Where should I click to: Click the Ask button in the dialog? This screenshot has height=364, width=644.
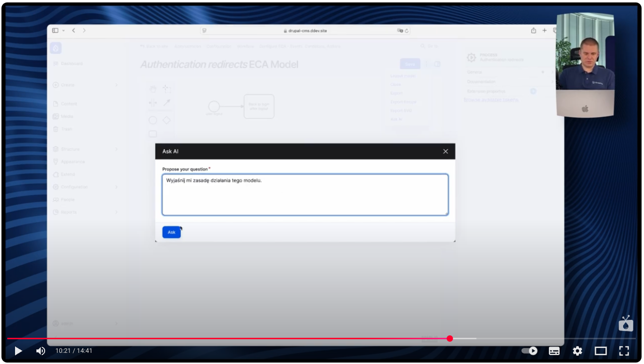point(171,232)
